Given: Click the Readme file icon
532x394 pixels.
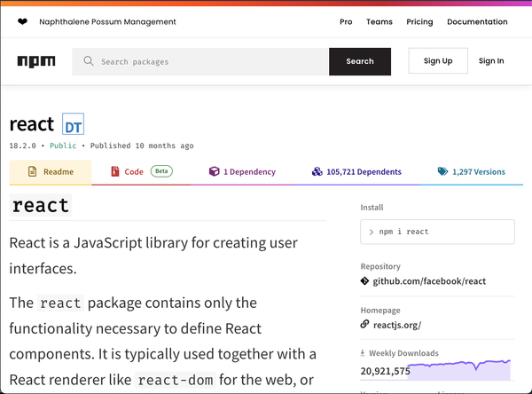Looking at the screenshot, I should coord(32,172).
